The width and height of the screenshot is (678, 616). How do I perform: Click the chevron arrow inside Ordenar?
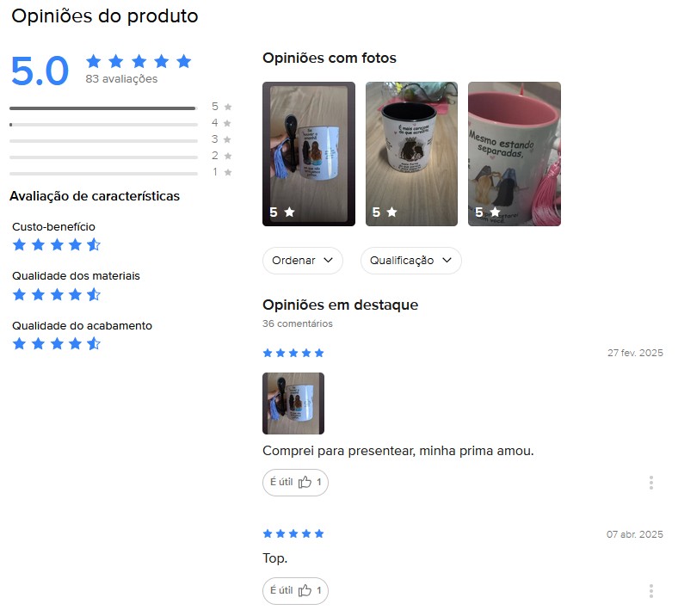point(328,260)
